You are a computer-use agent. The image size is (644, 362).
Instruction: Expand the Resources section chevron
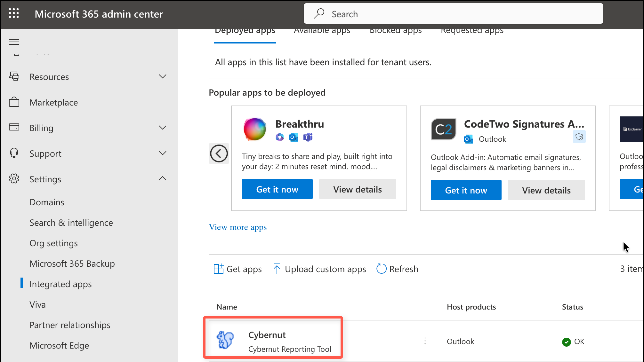[163, 76]
